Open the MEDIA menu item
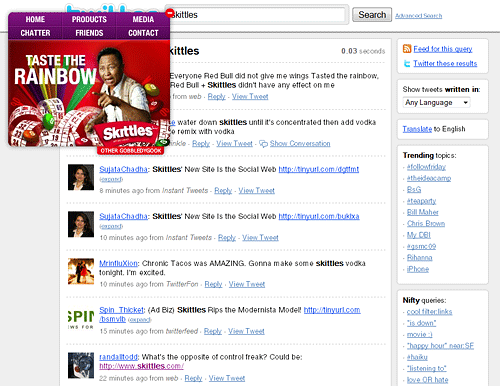This screenshot has width=500, height=386. coord(143,19)
